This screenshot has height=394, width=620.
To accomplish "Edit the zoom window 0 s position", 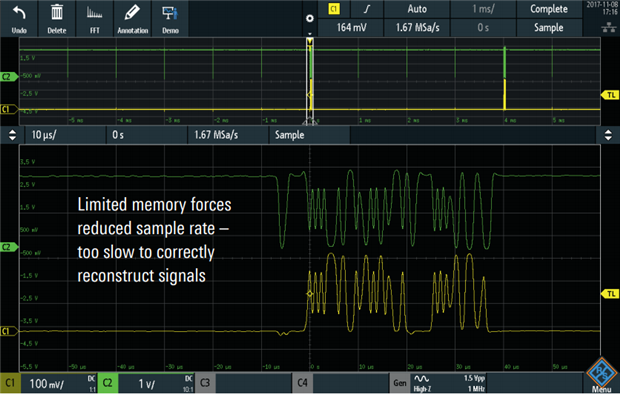I will click(147, 135).
